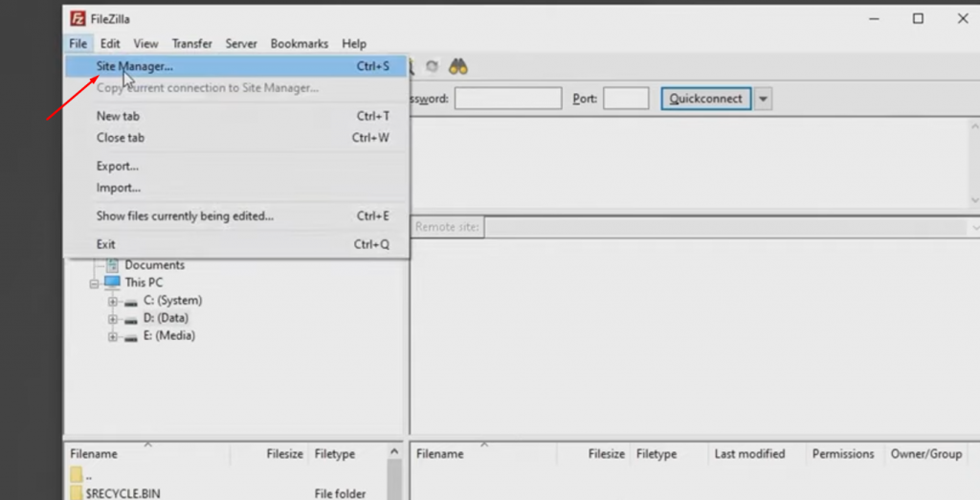980x500 pixels.
Task: Toggle the gray synchronized browsing toolbar icon
Action: pyautogui.click(x=432, y=66)
